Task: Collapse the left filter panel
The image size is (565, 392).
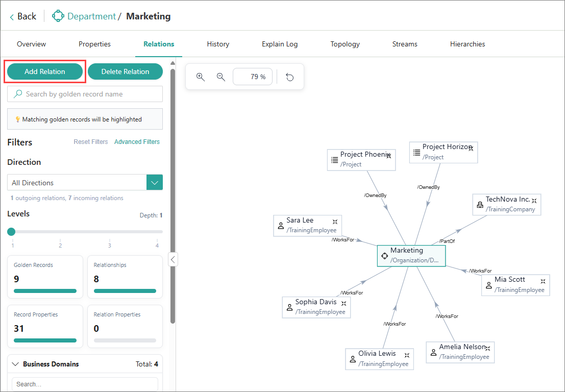Action: click(x=173, y=260)
